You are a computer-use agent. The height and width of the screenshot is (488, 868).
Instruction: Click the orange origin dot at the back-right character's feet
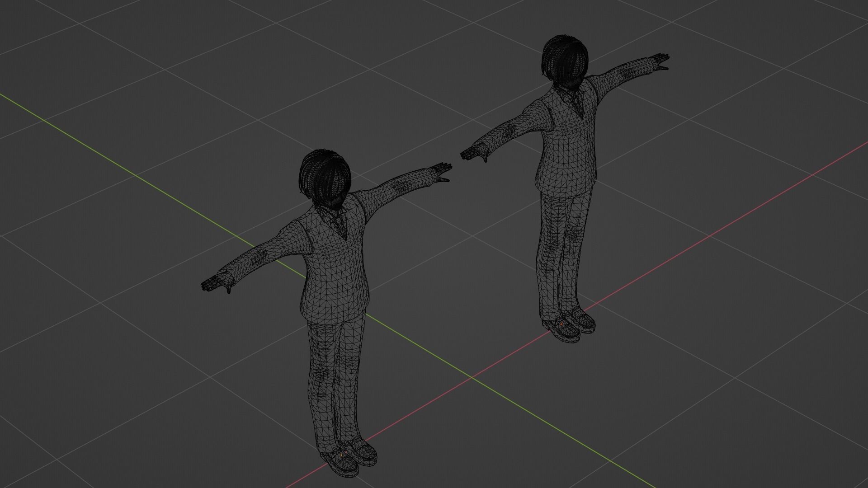tap(561, 324)
